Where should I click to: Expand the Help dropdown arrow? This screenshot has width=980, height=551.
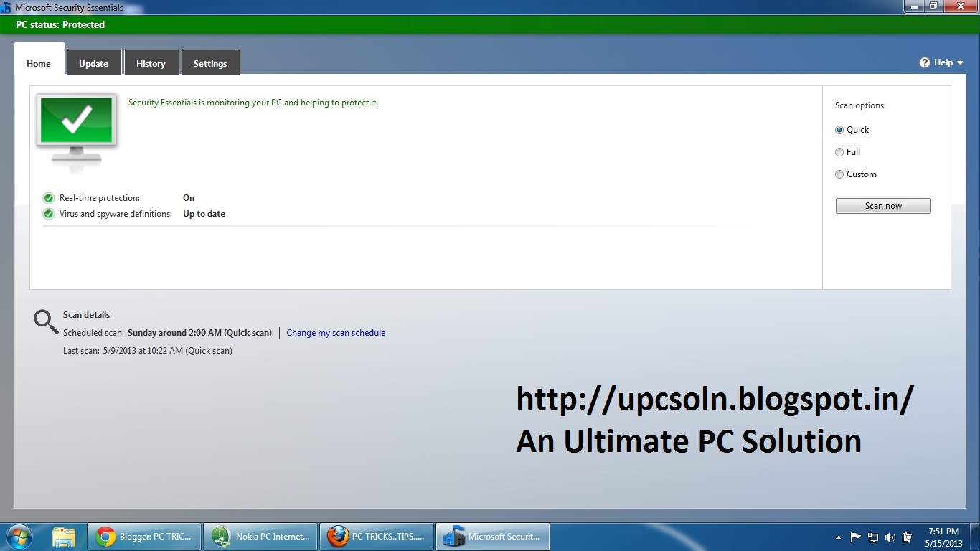[x=961, y=63]
